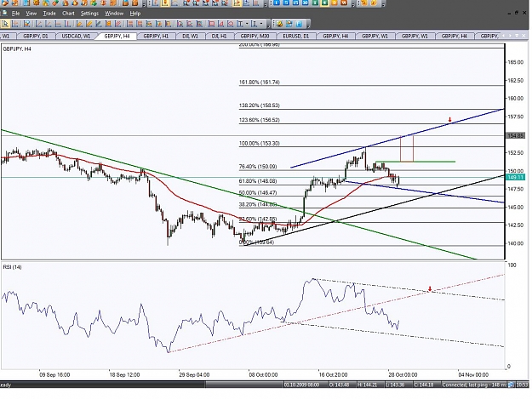Toggle the highlighted H4 timeframe button

[x=324, y=3]
